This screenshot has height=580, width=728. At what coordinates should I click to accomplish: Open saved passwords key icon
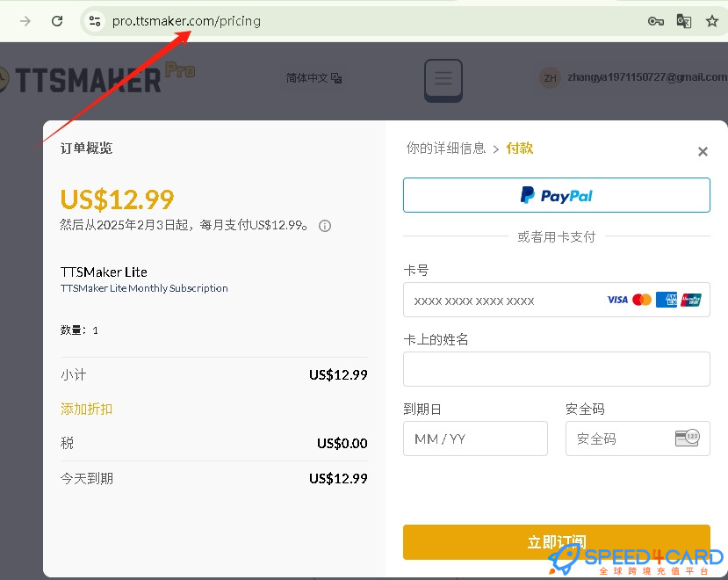coord(656,21)
